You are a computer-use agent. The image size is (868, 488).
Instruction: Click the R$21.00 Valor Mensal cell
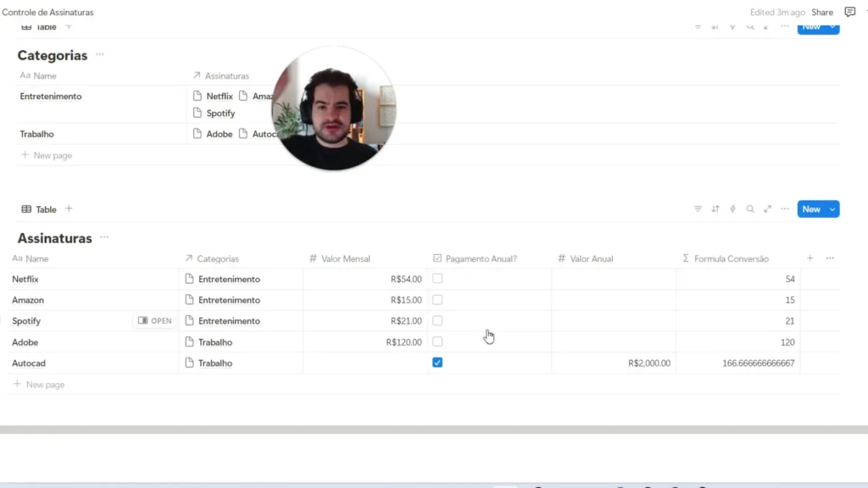[x=365, y=321]
